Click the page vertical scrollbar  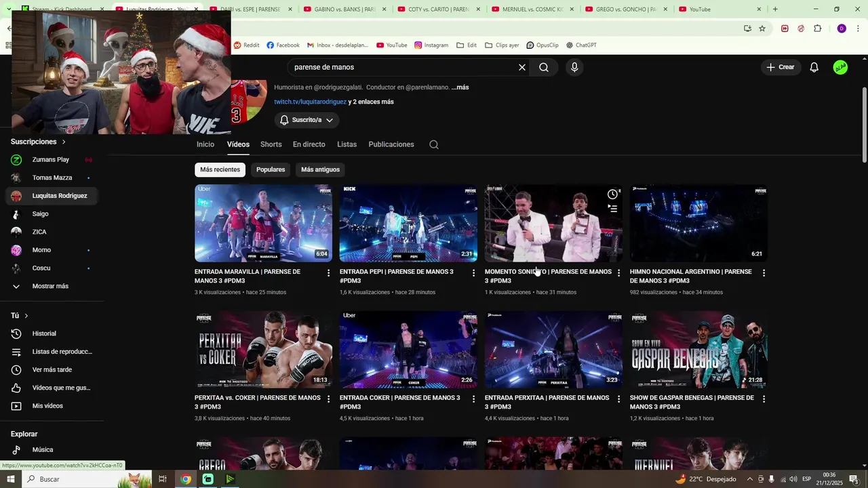click(x=864, y=125)
